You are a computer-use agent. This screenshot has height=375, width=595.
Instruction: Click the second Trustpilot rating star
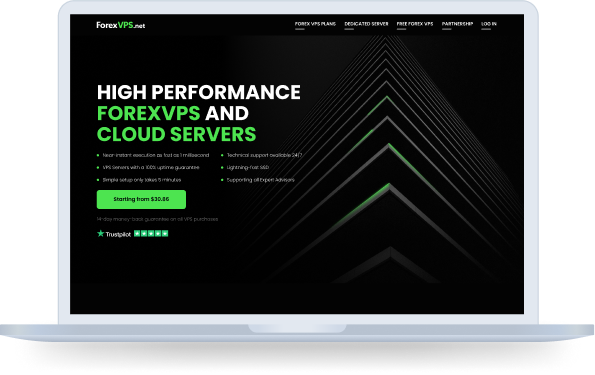pos(144,233)
